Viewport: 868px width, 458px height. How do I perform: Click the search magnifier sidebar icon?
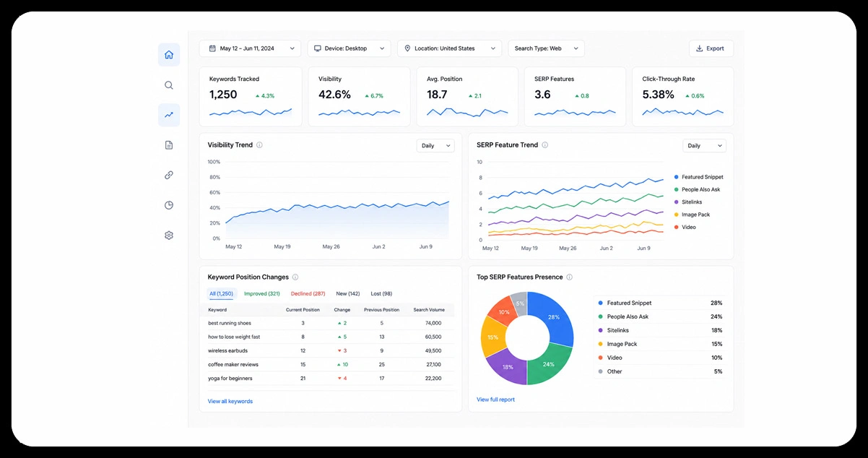coord(169,85)
